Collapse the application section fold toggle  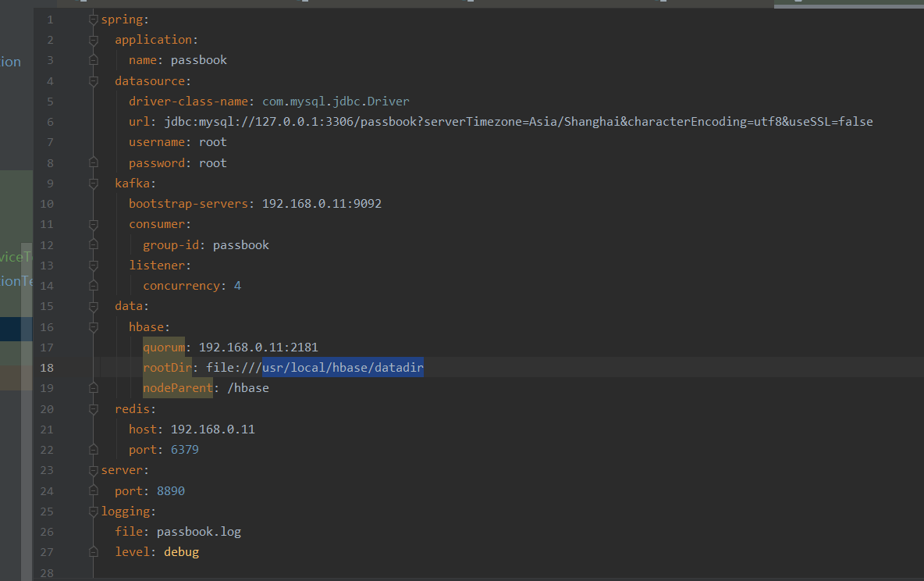pyautogui.click(x=93, y=40)
